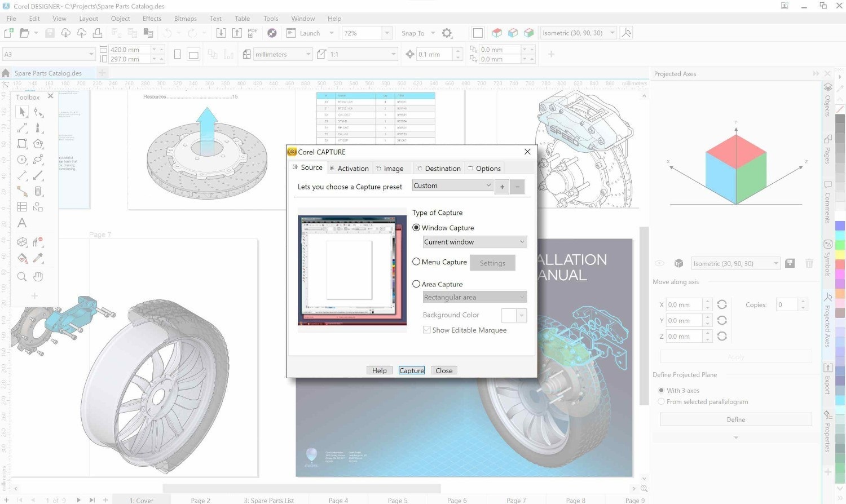
Task: Open the millimeters units dropdown
Action: click(283, 54)
